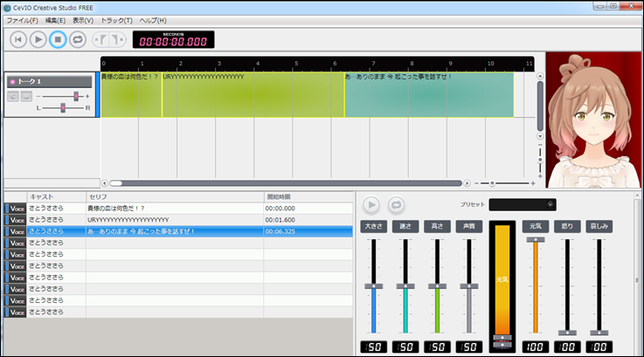The width and height of the screenshot is (644, 357).
Task: Click the teal 速さ slider handle
Action: click(405, 286)
